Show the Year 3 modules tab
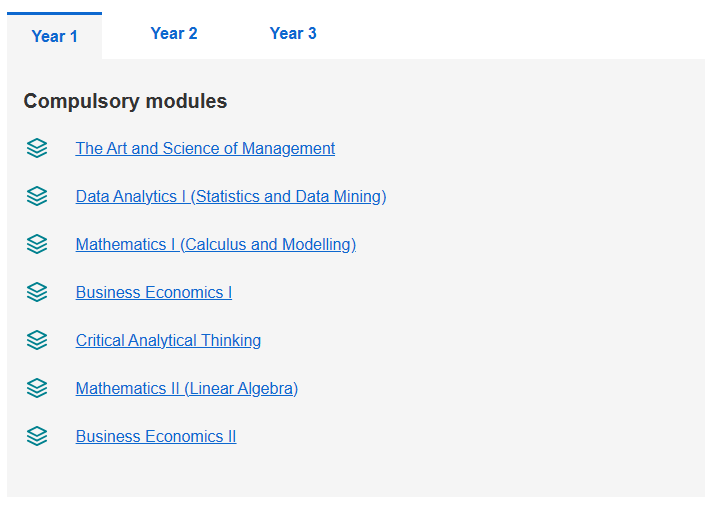The height and width of the screenshot is (507, 712). click(293, 33)
